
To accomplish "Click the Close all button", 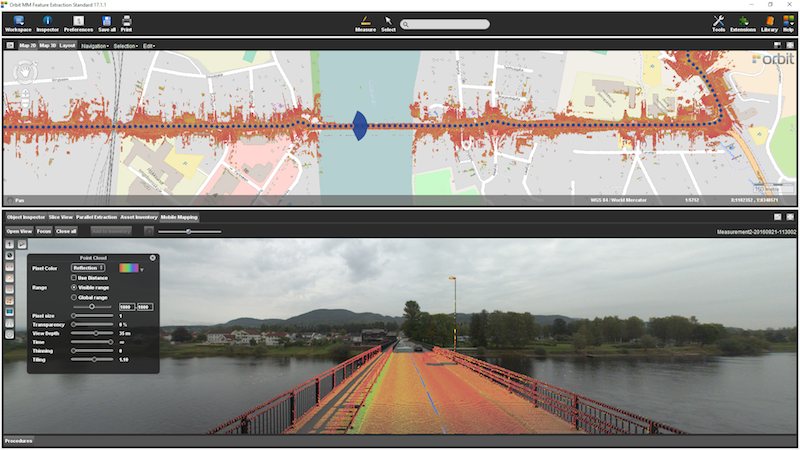I will [66, 231].
